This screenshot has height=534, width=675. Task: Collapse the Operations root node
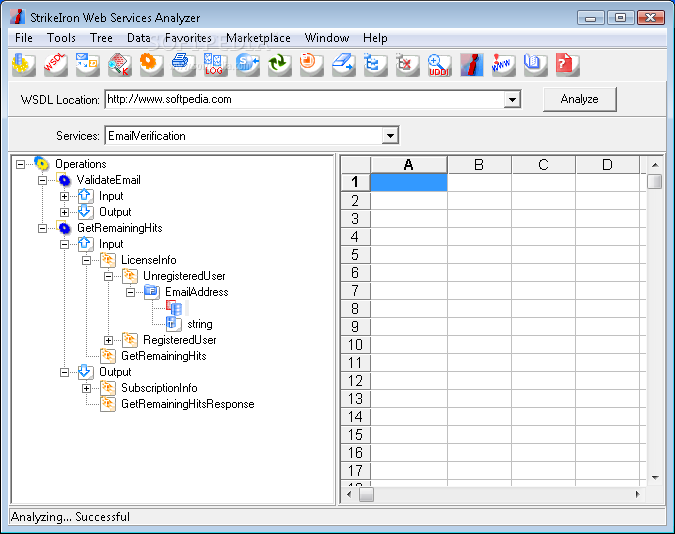(x=20, y=164)
